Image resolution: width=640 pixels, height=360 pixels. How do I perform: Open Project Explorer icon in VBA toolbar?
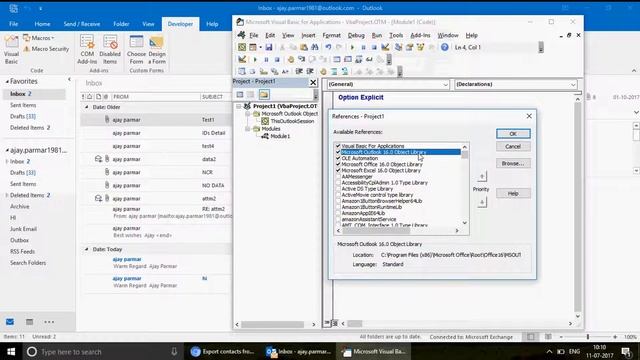click(398, 47)
